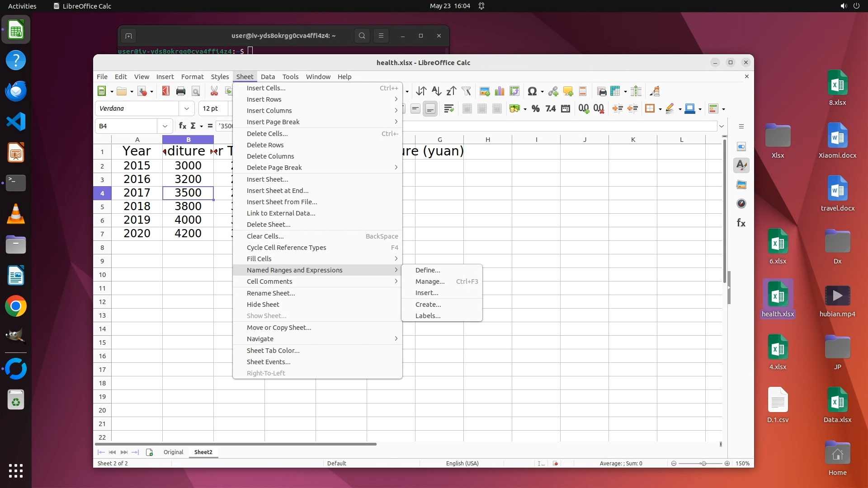Open the sidebar Navigator icon

(741, 204)
